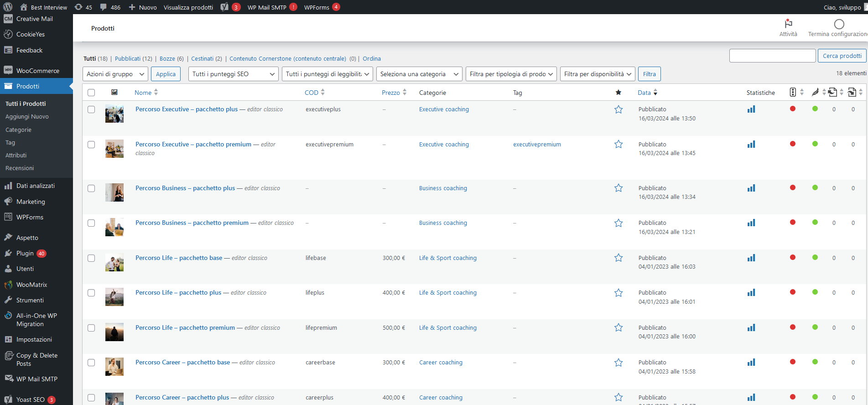Toggle the select-all products checkbox
868x405 pixels.
[91, 93]
